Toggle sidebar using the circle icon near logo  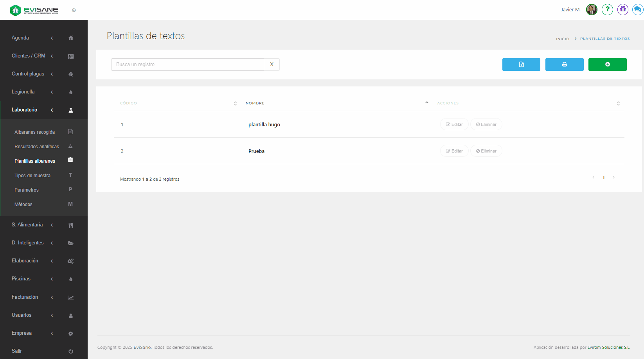point(74,10)
